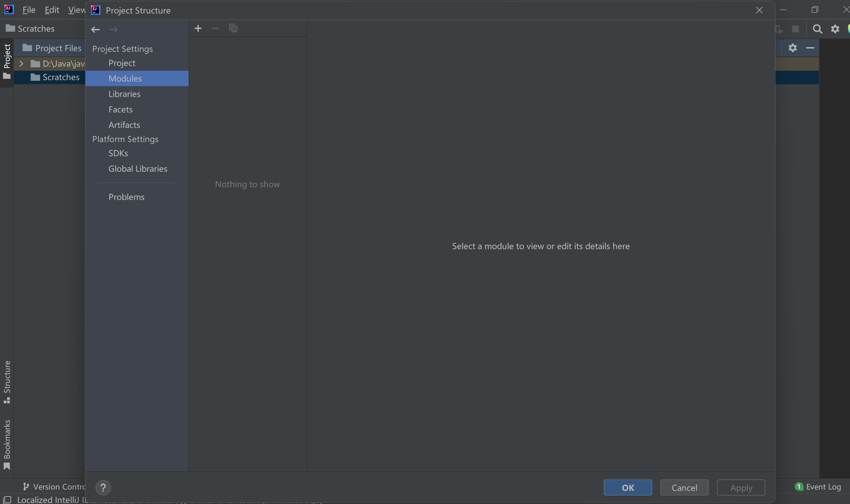Open Version Control tool window
Viewport: 850px width, 504px height.
54,487
